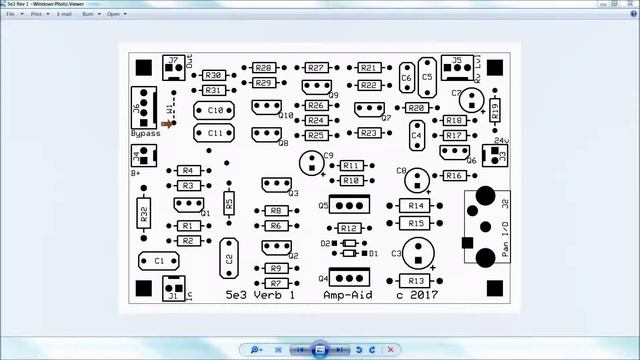Click the '5e3 Verb 1' text

tap(260, 295)
